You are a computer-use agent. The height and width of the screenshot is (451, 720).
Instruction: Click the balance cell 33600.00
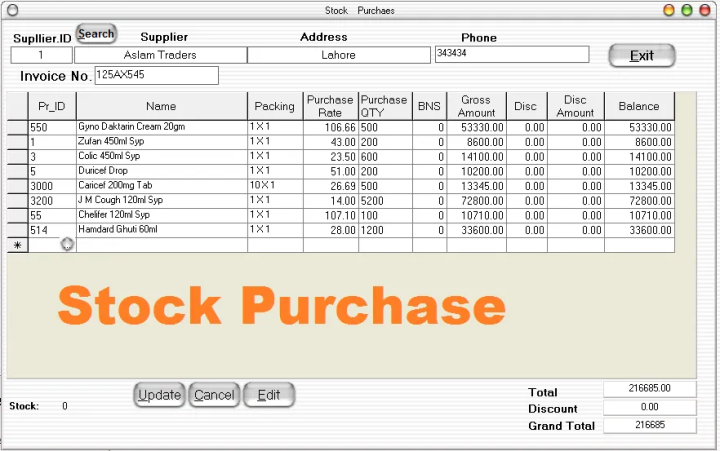click(x=639, y=230)
